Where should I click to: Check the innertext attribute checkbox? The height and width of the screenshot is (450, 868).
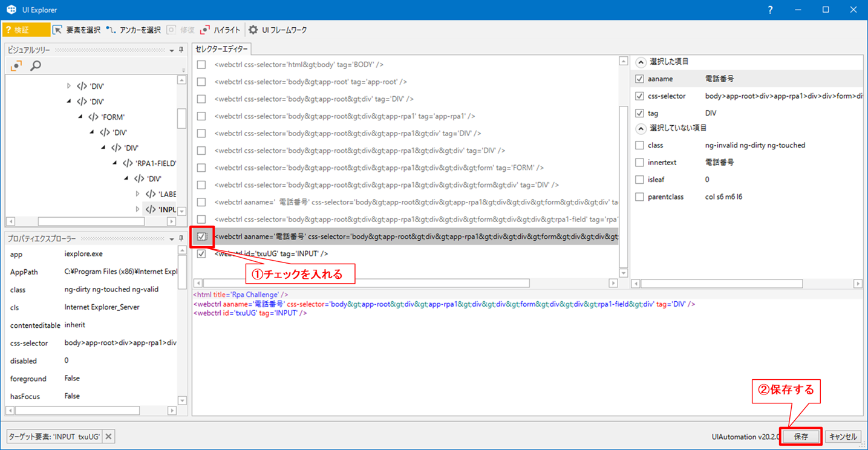point(639,162)
